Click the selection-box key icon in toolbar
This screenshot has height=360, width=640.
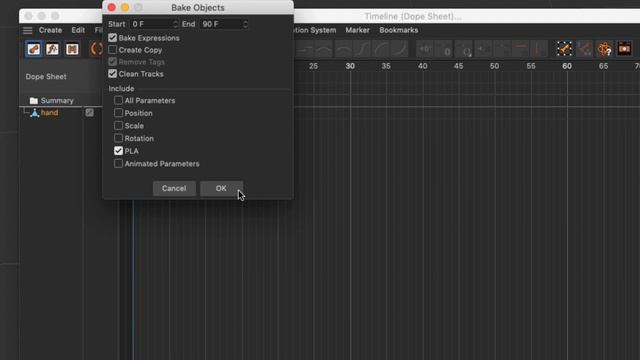click(x=564, y=49)
